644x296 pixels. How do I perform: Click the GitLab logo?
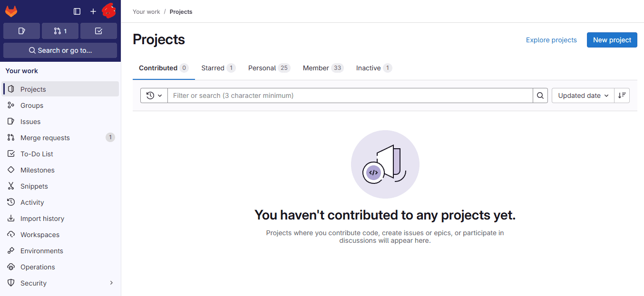11,10
